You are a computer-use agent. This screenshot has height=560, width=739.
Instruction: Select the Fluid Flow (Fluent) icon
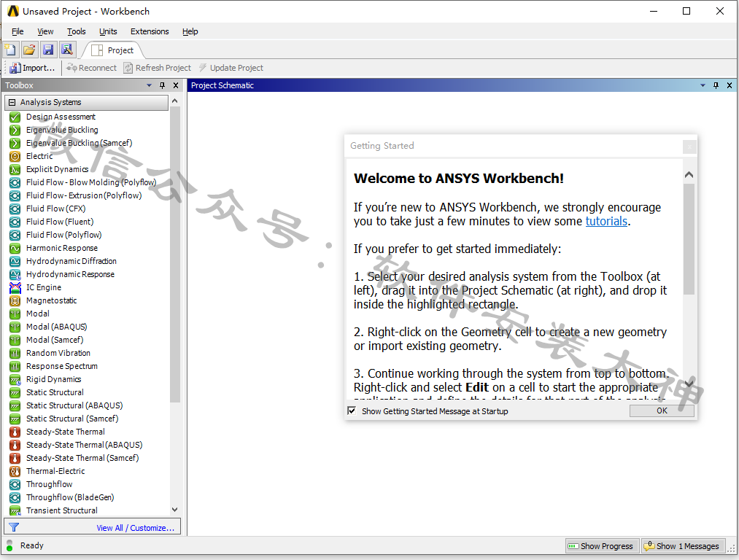tap(15, 222)
